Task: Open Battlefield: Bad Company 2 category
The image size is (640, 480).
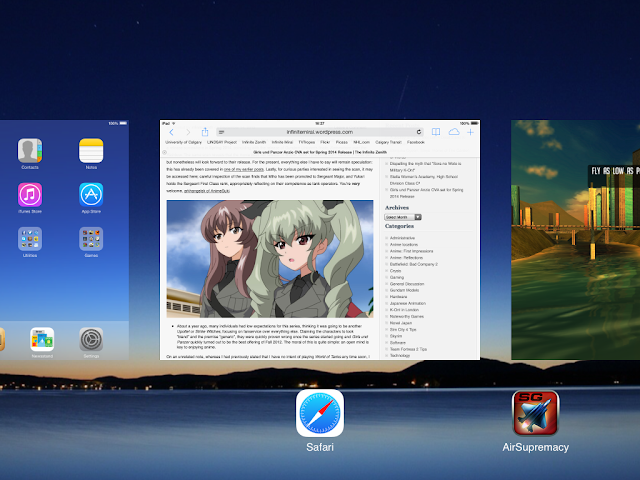Action: [x=413, y=264]
